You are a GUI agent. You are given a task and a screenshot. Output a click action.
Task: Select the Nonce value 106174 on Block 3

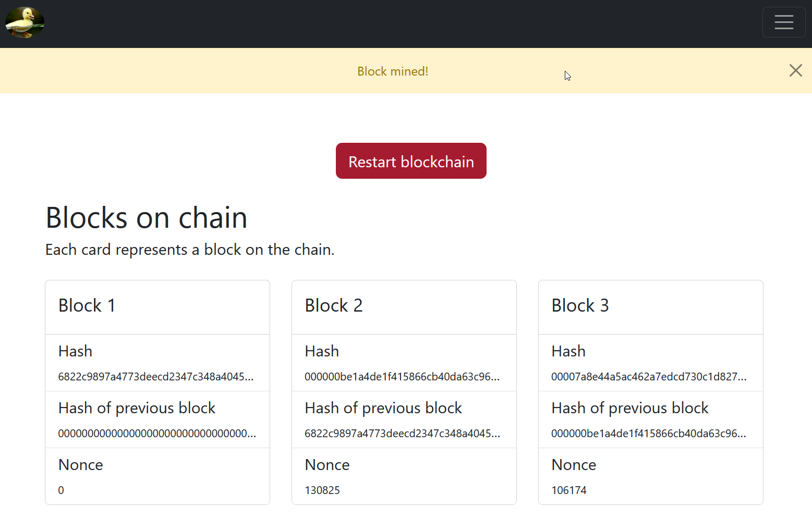coord(569,490)
